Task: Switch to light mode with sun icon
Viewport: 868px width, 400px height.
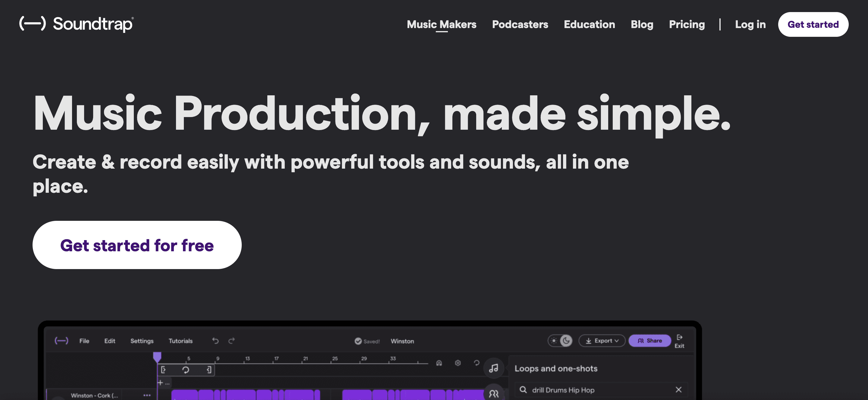Action: (x=554, y=341)
